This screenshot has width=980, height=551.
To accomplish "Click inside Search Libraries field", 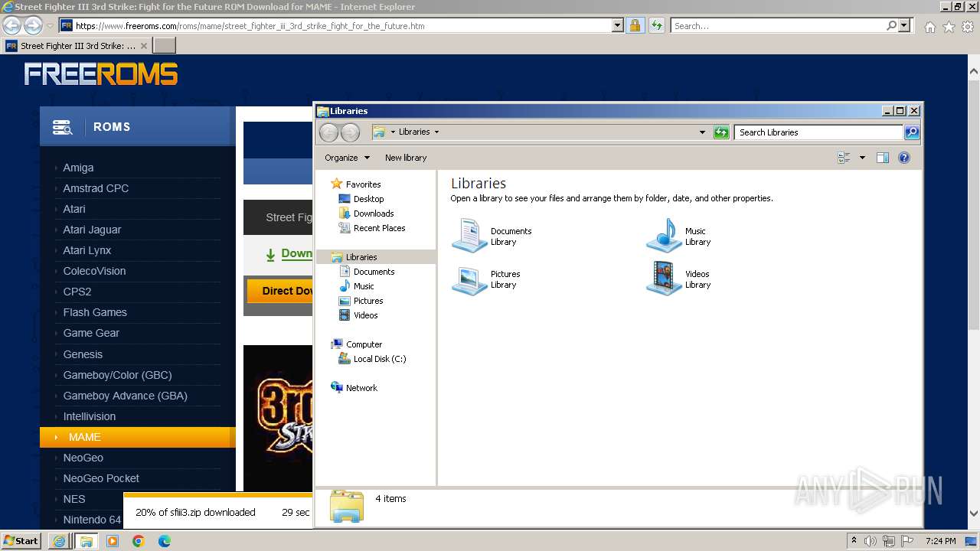I will pos(818,132).
